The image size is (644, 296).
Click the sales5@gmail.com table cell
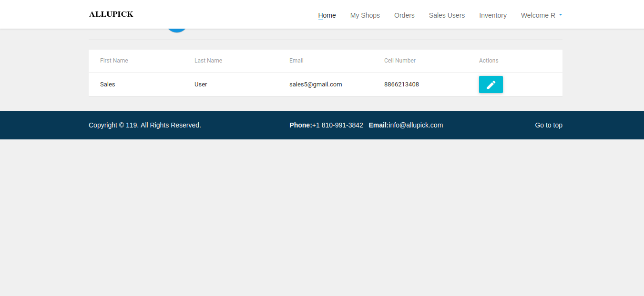pyautogui.click(x=316, y=85)
